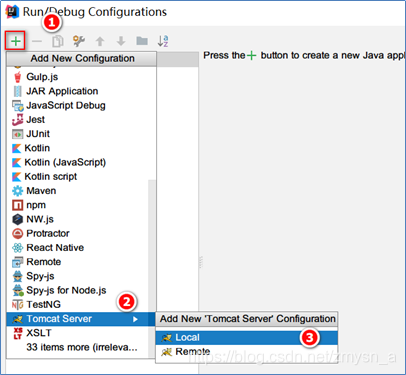Expand the Tomcat Server submenu arrow

pyautogui.click(x=135, y=319)
